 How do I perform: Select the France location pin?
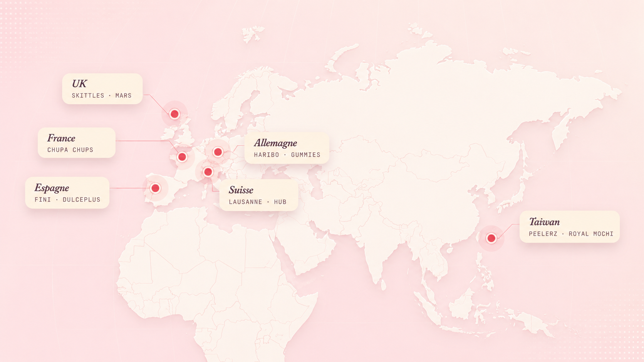[x=182, y=157]
